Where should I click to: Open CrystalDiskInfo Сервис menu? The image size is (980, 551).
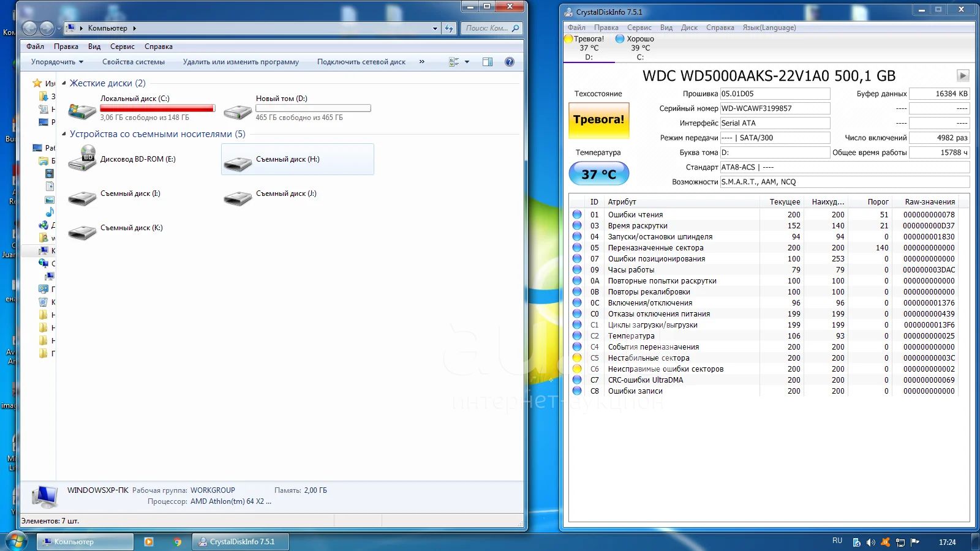point(639,28)
